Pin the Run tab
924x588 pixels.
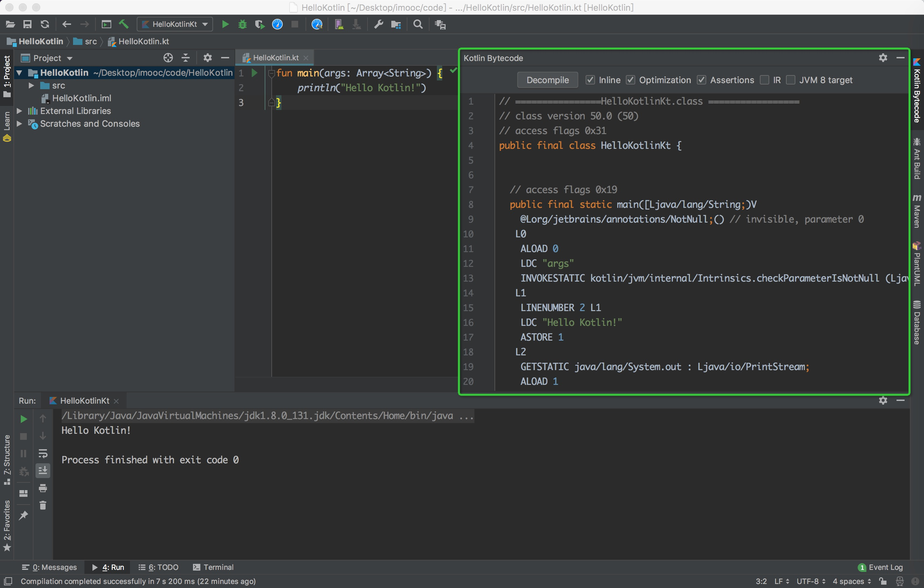click(23, 515)
